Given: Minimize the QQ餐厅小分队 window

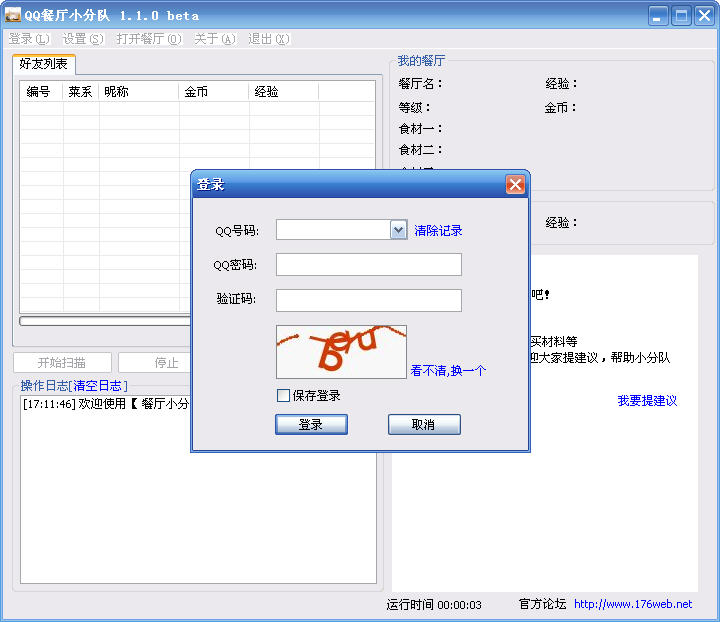Looking at the screenshot, I should (658, 16).
